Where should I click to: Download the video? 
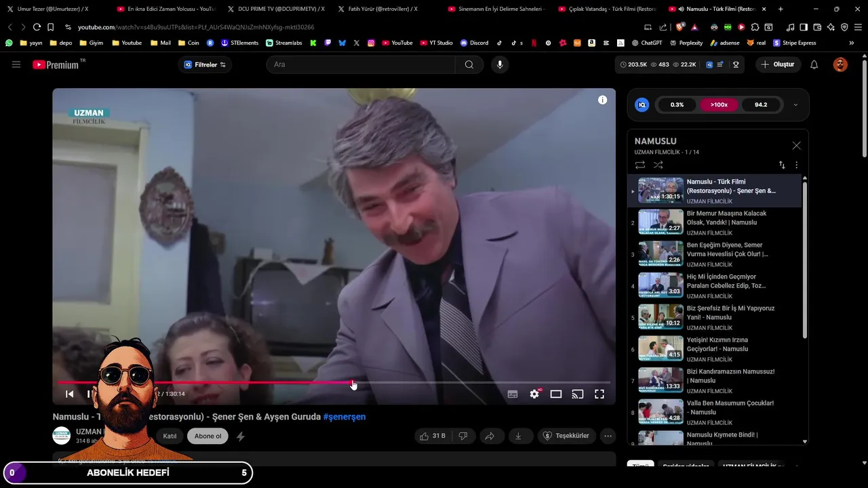[518, 436]
